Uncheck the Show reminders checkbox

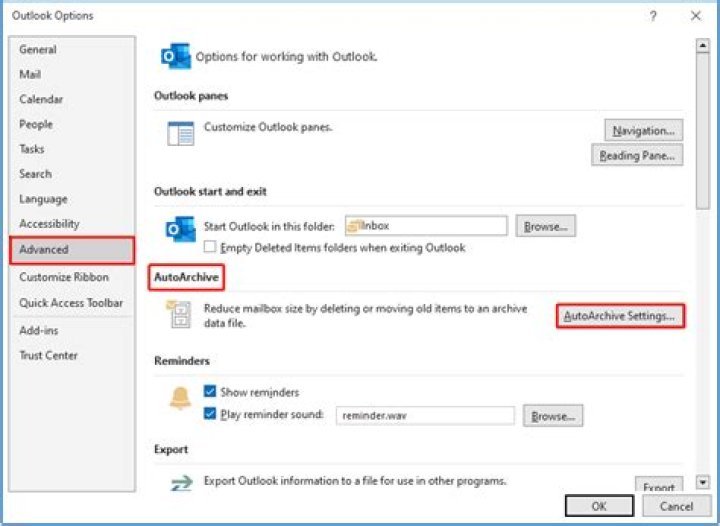point(210,392)
